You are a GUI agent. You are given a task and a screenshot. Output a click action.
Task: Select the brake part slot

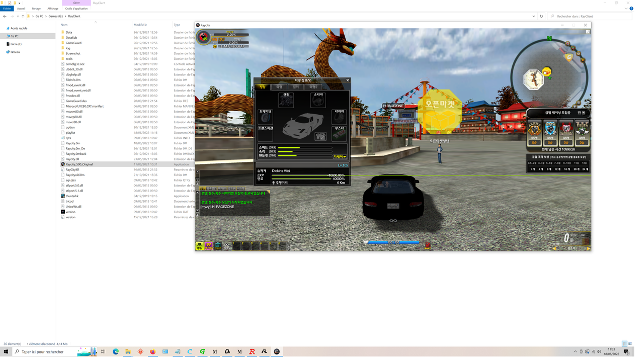(266, 118)
